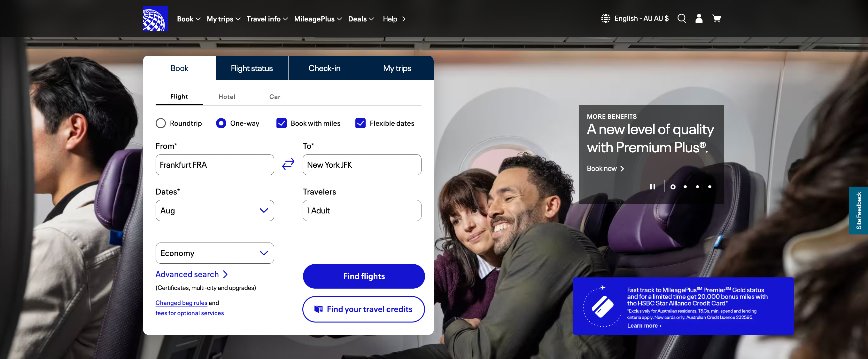Open the shopping cart icon

[717, 18]
